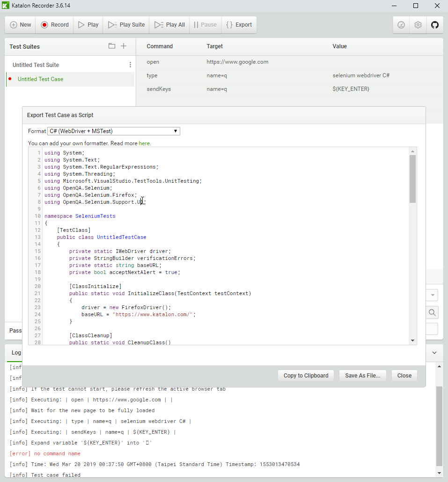Click '[error] no command name' log entry
This screenshot has height=482, width=448.
click(x=45, y=454)
